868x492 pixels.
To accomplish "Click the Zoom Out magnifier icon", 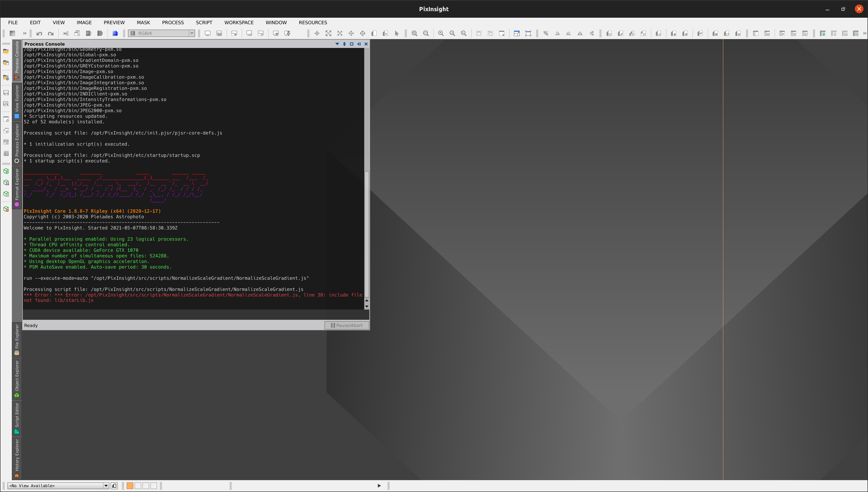I will pyautogui.click(x=426, y=33).
